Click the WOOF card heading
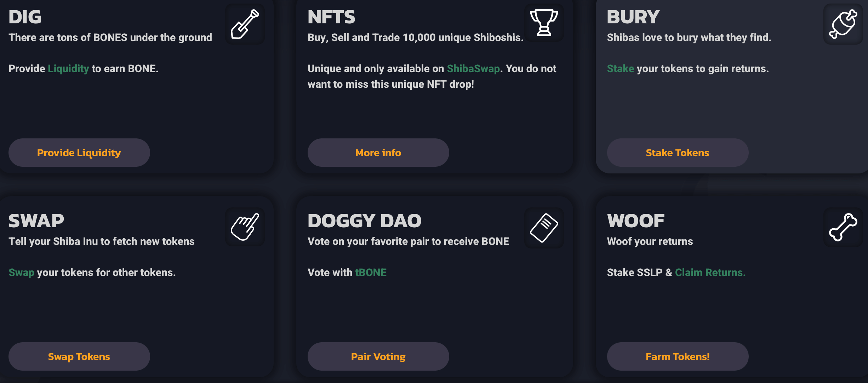868x383 pixels. click(x=635, y=221)
